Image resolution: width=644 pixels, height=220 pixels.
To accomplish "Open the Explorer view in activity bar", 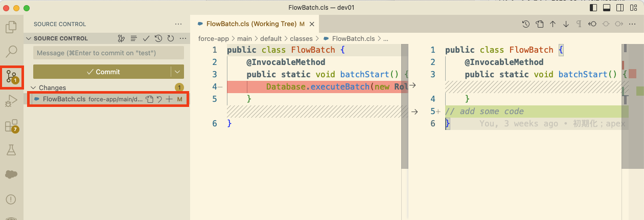I will coord(11,28).
